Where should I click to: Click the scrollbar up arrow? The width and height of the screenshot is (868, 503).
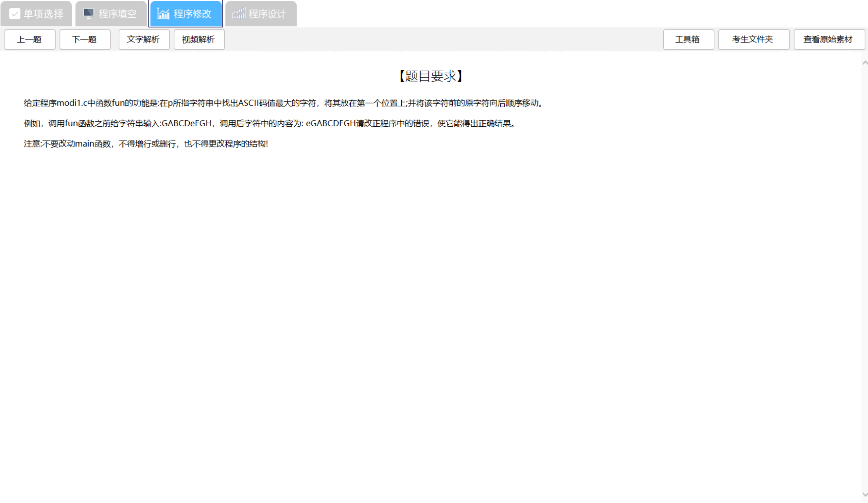coord(865,63)
